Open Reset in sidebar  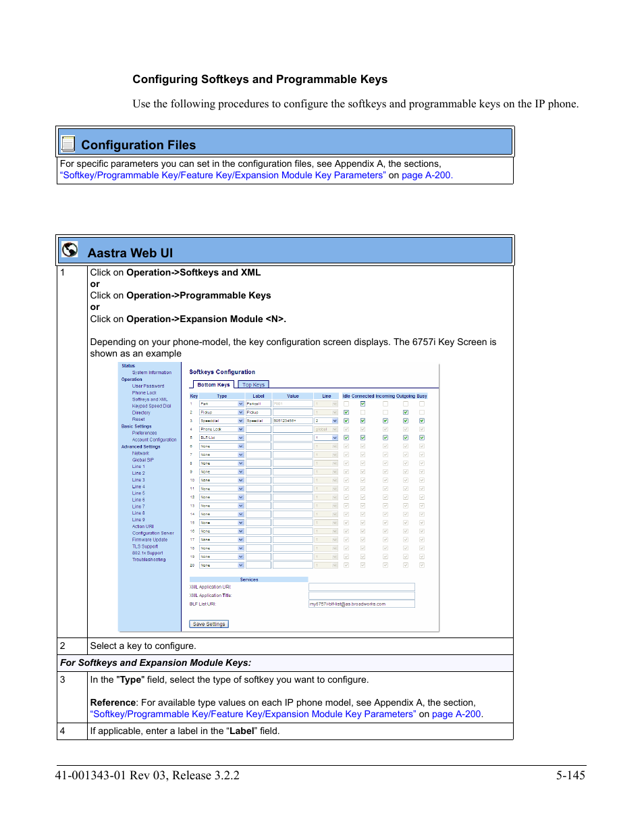[x=138, y=419]
